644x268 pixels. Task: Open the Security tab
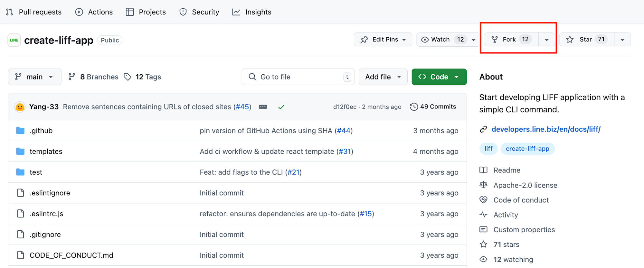(199, 12)
